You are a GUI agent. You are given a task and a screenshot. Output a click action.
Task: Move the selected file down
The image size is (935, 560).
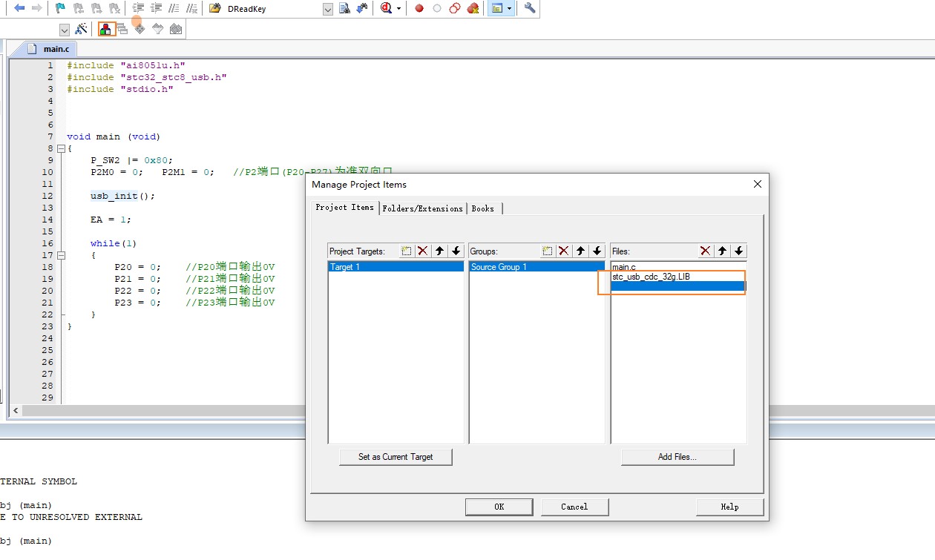point(738,251)
